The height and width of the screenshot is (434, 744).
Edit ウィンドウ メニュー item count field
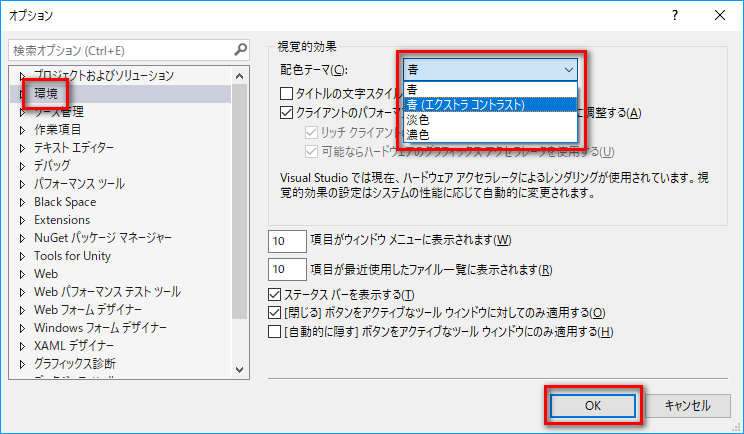click(x=287, y=241)
